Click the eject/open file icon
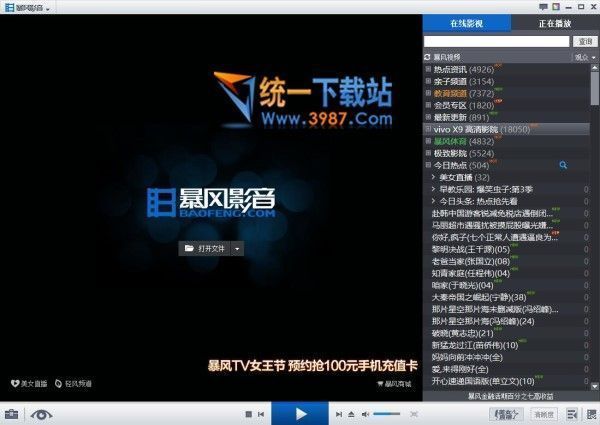This screenshot has width=600, height=425. pyautogui.click(x=351, y=414)
